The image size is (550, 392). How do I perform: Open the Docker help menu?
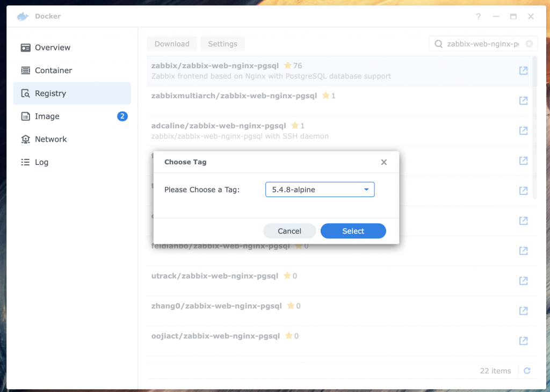(479, 17)
